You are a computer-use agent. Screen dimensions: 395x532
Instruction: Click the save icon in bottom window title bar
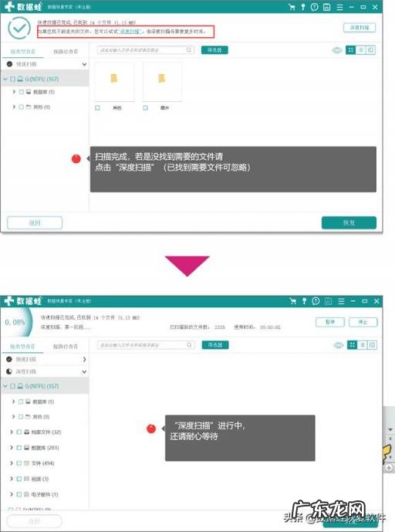coord(328,301)
